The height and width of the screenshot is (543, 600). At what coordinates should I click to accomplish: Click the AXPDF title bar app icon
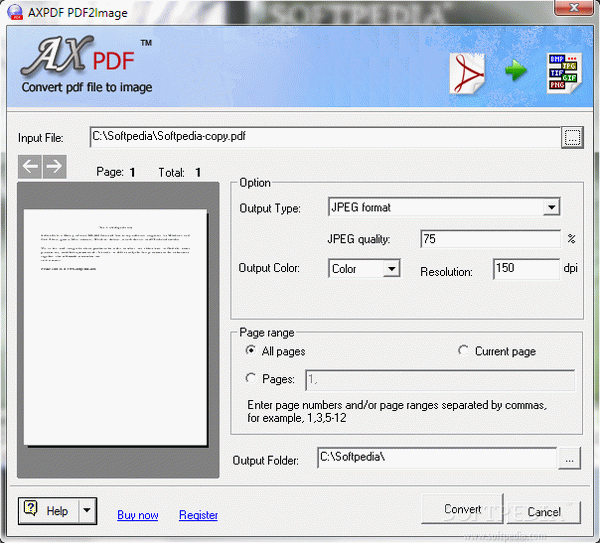point(15,12)
